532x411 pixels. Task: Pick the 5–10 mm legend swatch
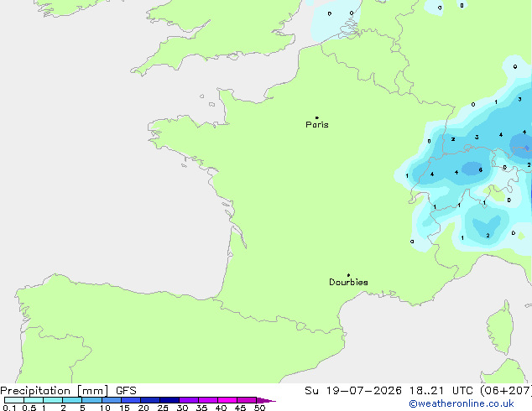tap(91, 400)
